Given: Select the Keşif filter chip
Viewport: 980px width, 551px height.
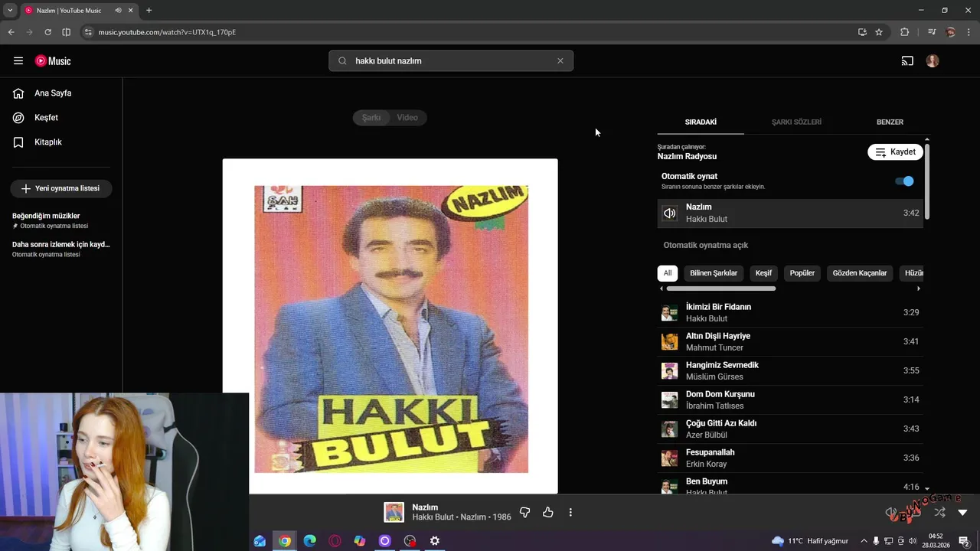Looking at the screenshot, I should [763, 273].
